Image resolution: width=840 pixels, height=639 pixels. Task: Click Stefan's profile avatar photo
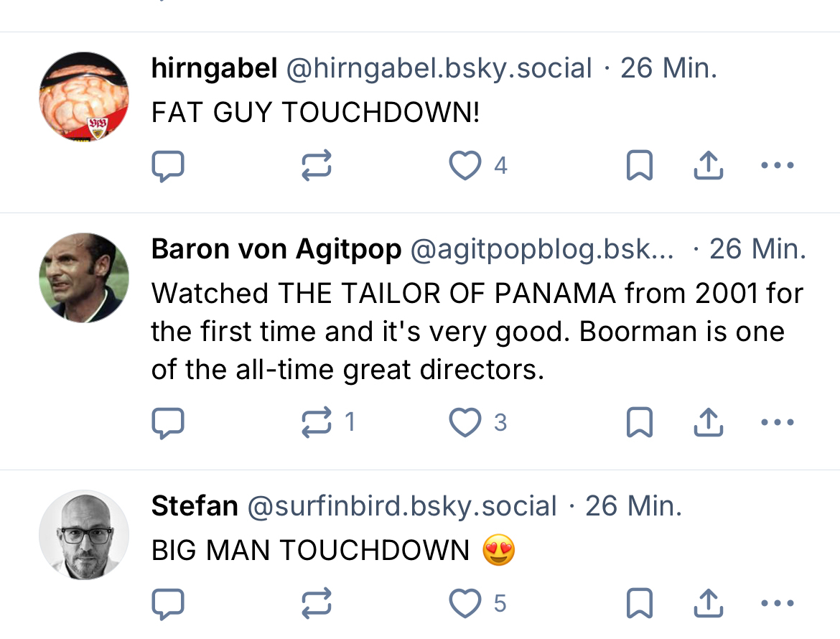(x=84, y=535)
